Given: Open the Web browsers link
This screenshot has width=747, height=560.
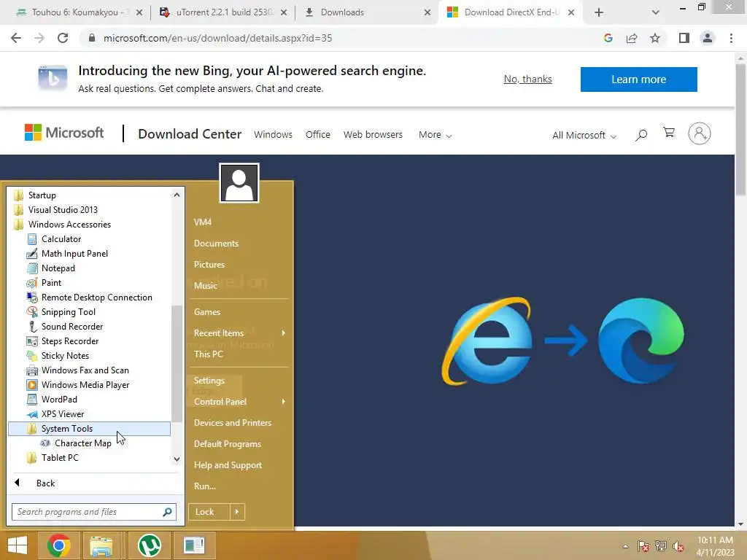Looking at the screenshot, I should click(373, 135).
